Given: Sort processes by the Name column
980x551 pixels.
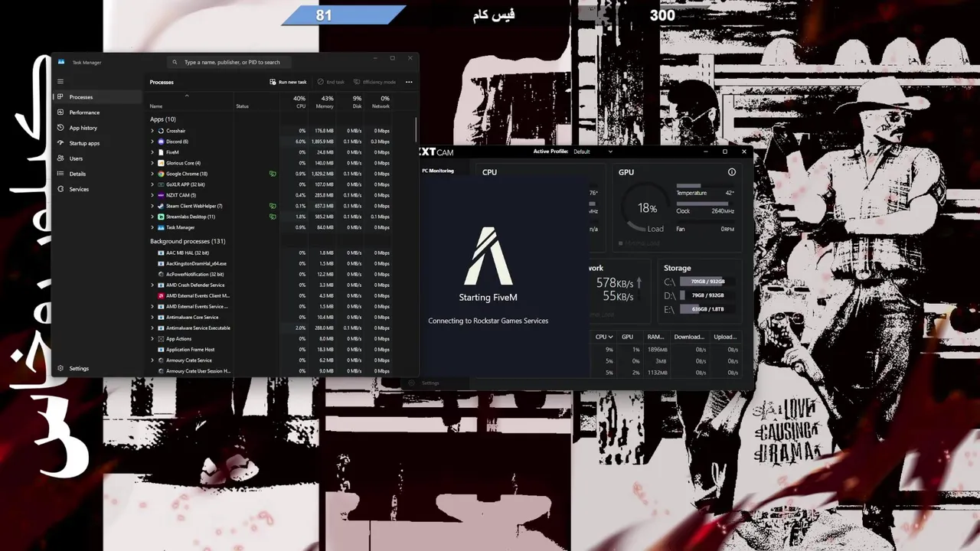Looking at the screenshot, I should tap(156, 106).
